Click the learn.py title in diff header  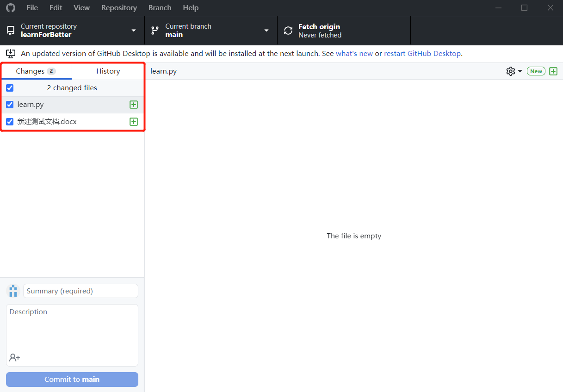[164, 71]
